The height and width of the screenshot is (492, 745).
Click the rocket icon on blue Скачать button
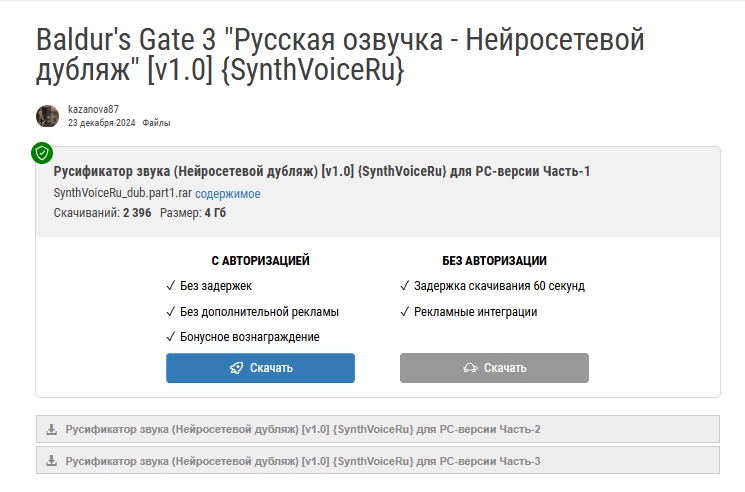(236, 368)
